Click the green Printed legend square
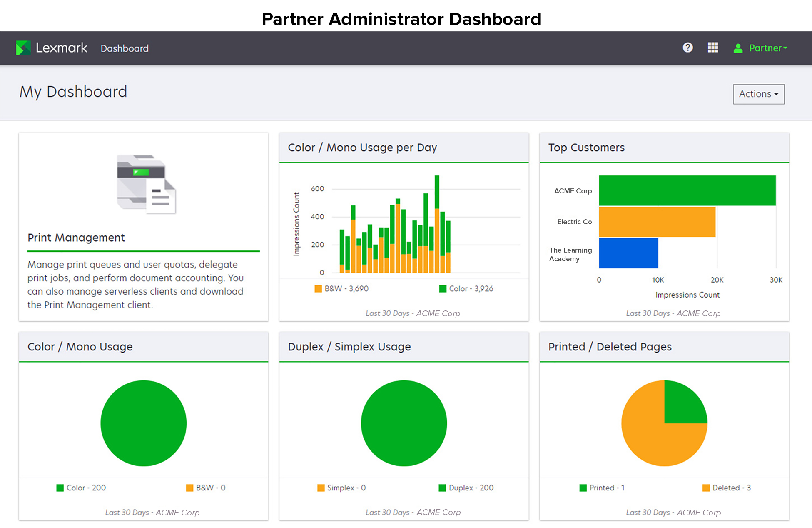Screen dimensions: 812x528 coord(583,488)
